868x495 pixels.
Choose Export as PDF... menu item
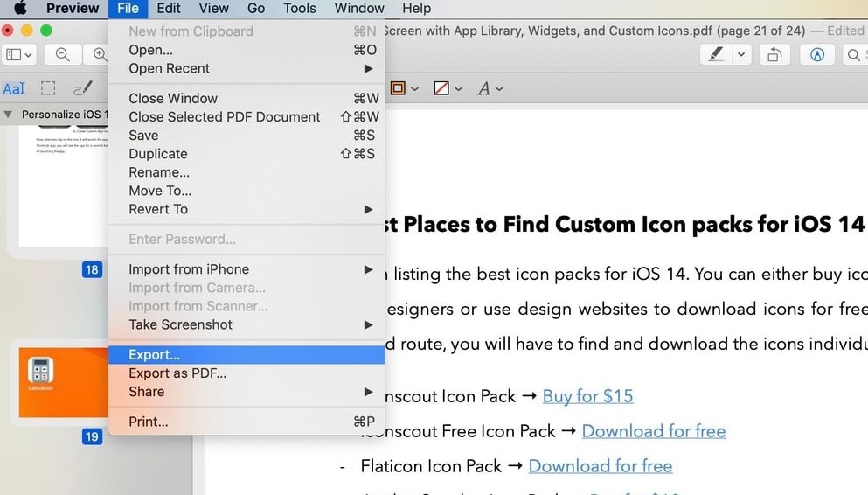pos(247,373)
